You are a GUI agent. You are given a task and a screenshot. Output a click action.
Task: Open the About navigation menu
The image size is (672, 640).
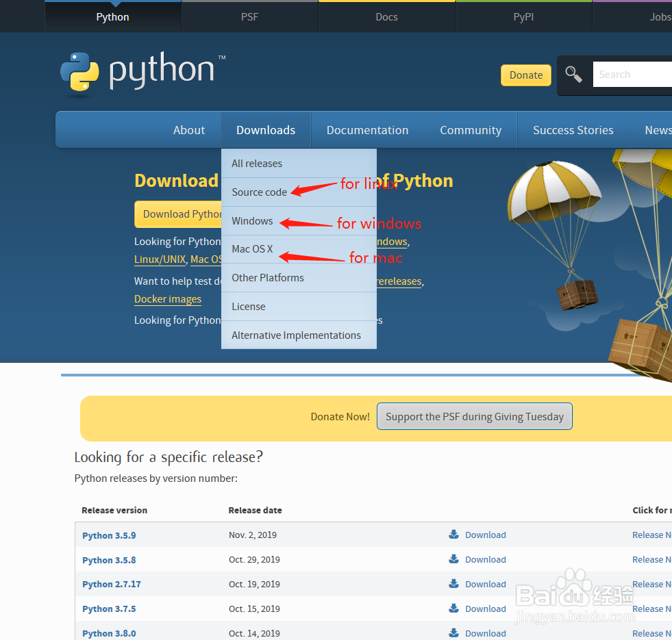189,130
